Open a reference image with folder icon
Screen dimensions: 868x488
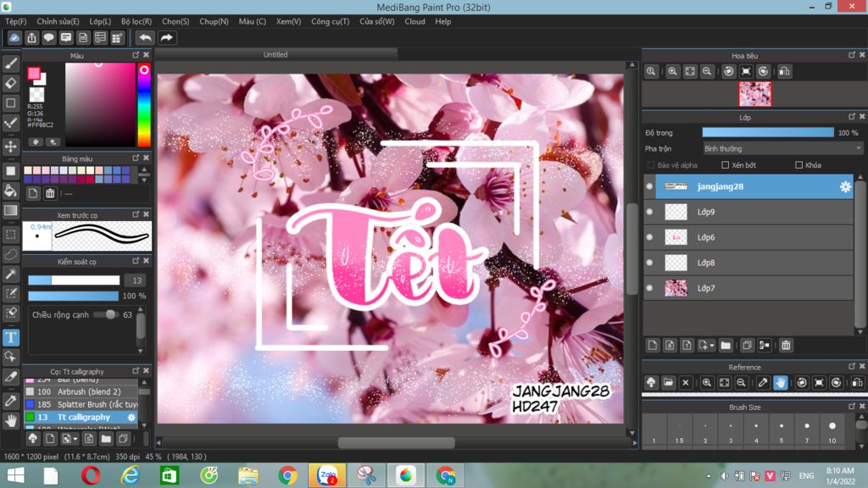click(668, 382)
